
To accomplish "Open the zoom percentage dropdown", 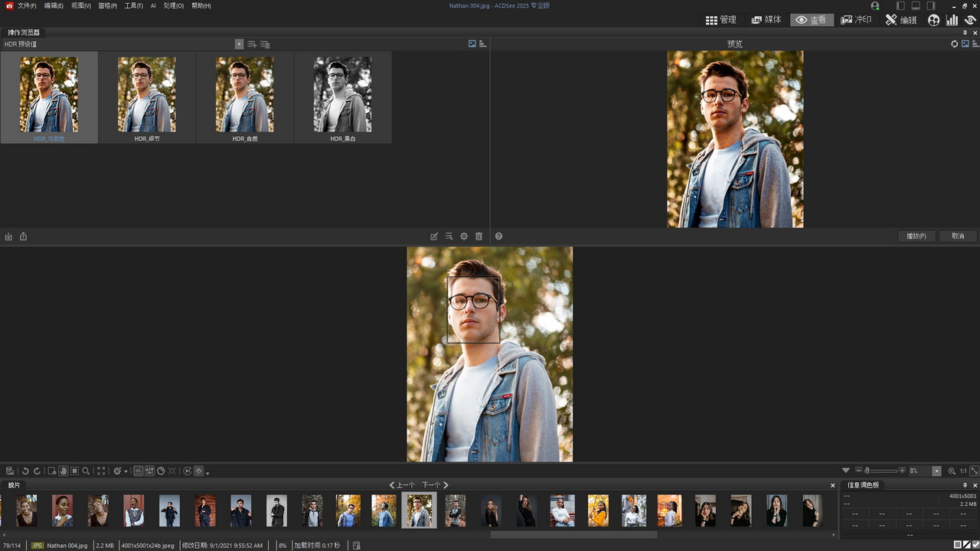I will [x=936, y=471].
